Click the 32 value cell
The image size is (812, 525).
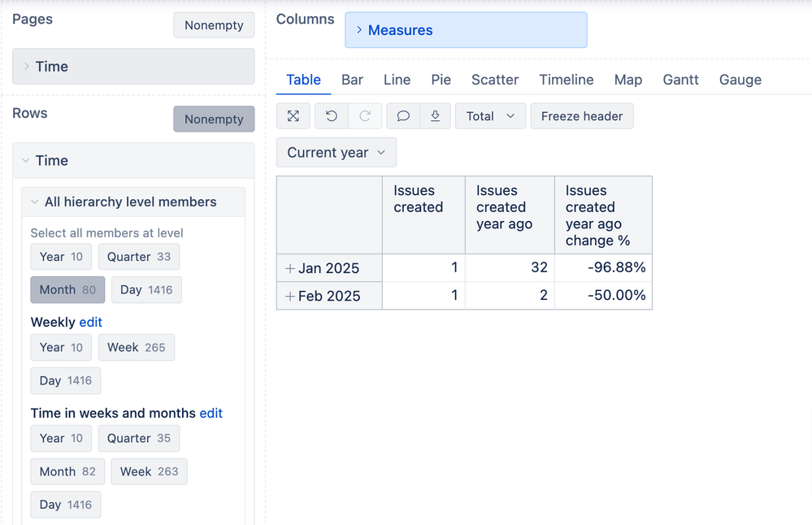tap(510, 267)
